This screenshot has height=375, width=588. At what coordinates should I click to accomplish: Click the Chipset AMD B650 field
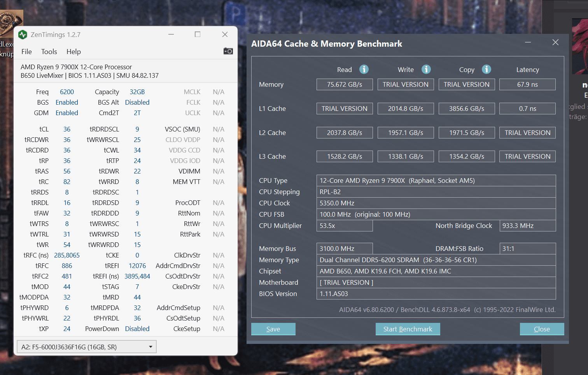pyautogui.click(x=436, y=271)
